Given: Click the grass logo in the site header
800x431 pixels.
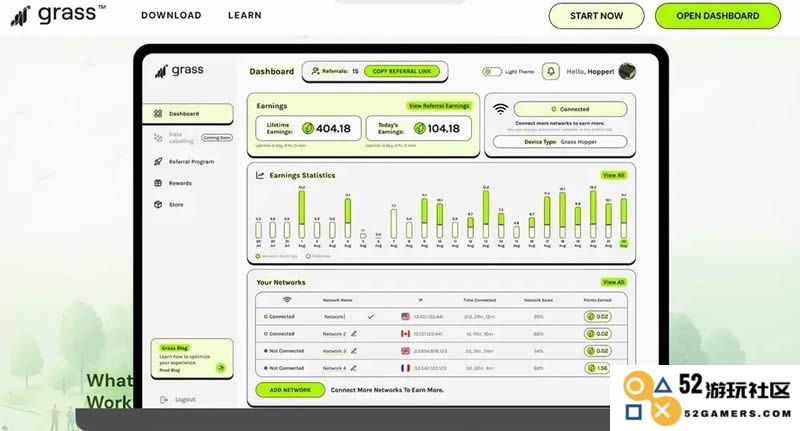Looking at the screenshot, I should click(x=58, y=15).
